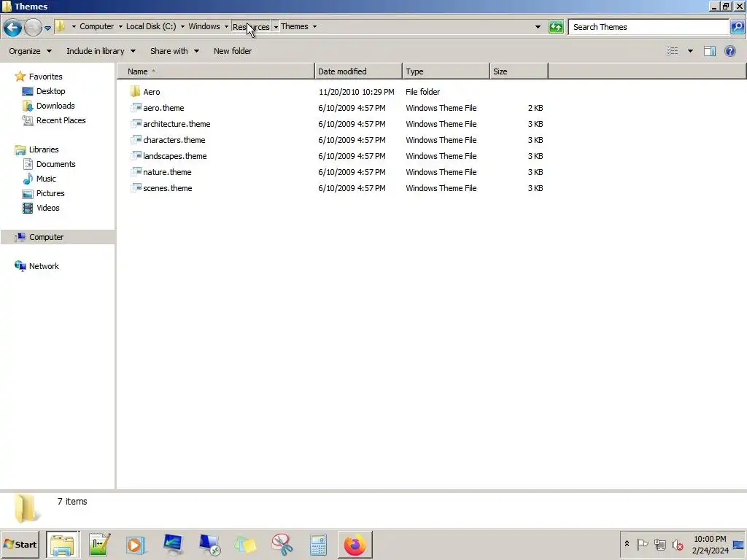Toggle the preview pane icon
This screenshot has width=747, height=560.
coord(709,51)
